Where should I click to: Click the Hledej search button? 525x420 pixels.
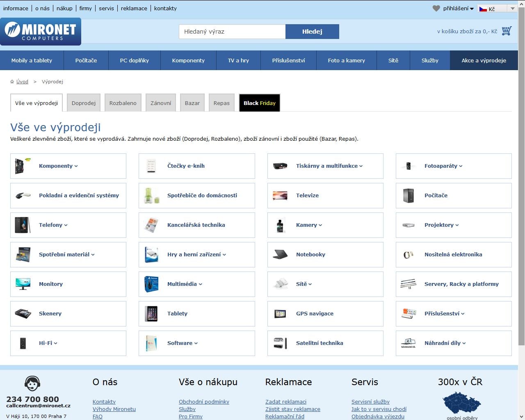point(312,32)
